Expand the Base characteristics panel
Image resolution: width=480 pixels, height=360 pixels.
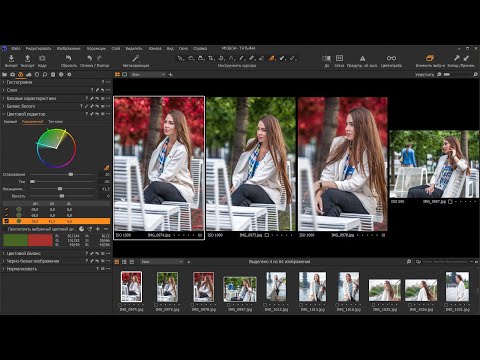[4, 98]
